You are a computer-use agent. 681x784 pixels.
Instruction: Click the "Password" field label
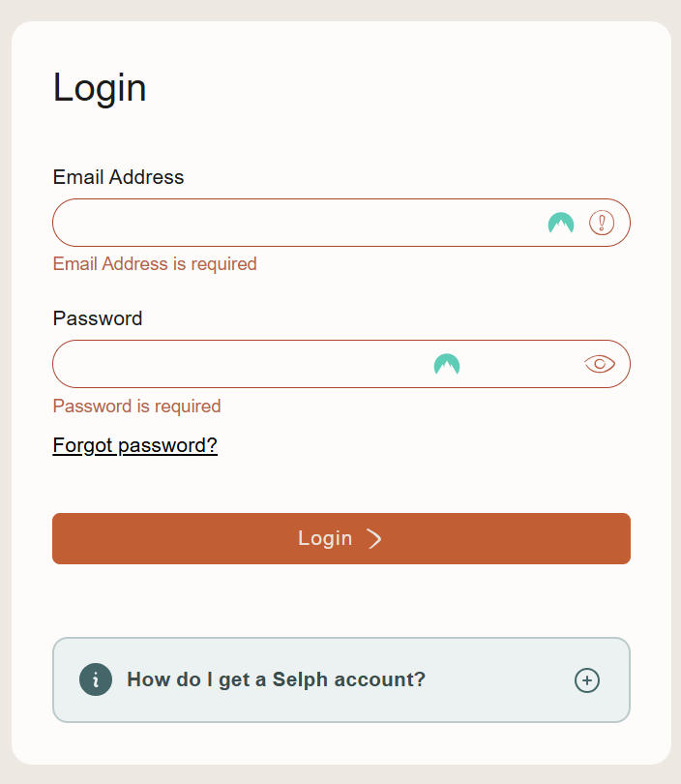pyautogui.click(x=98, y=318)
